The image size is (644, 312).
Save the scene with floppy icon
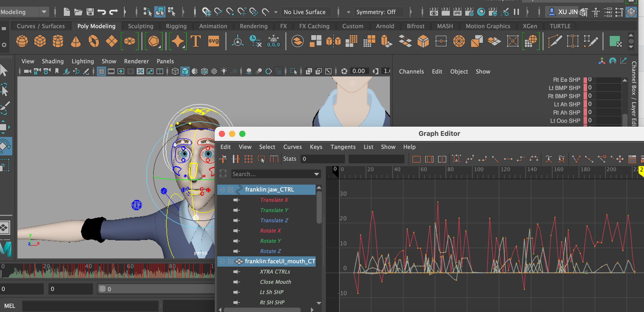[x=90, y=12]
